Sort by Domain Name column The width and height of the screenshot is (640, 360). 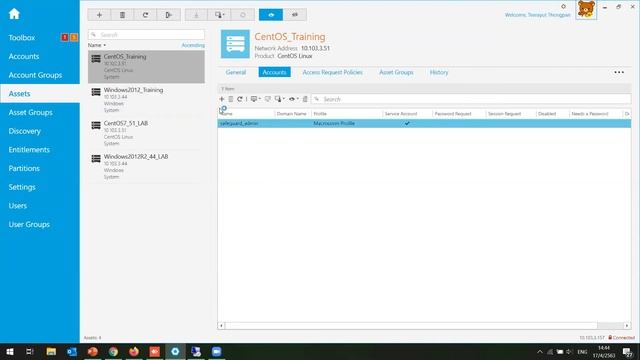point(291,114)
